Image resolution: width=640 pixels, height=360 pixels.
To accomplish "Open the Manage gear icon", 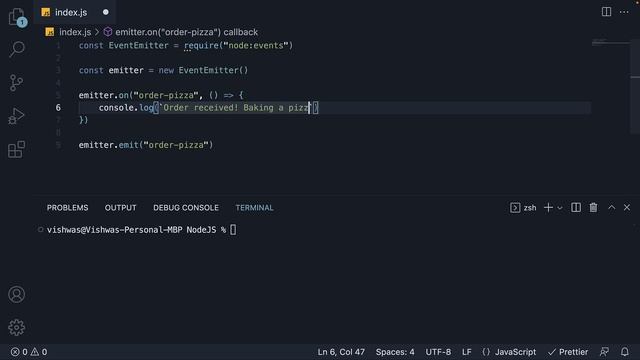I will 16,327.
